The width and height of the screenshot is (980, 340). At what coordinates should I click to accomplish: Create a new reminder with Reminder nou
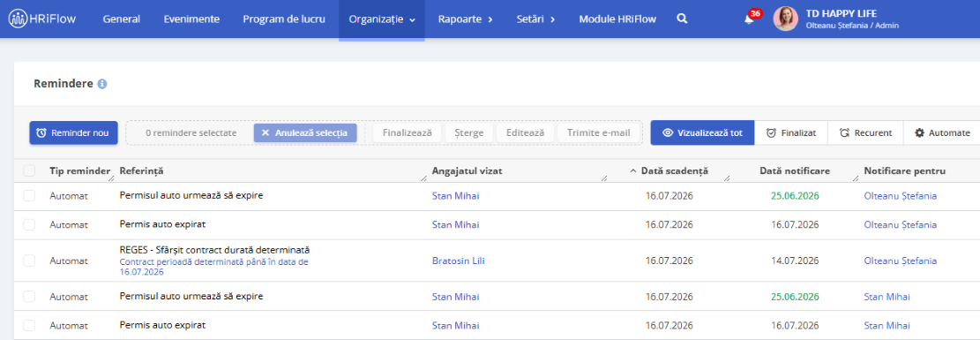73,132
